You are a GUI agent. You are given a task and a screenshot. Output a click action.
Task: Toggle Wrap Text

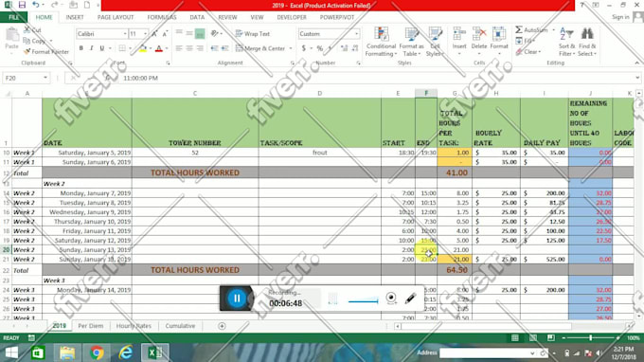click(x=253, y=34)
